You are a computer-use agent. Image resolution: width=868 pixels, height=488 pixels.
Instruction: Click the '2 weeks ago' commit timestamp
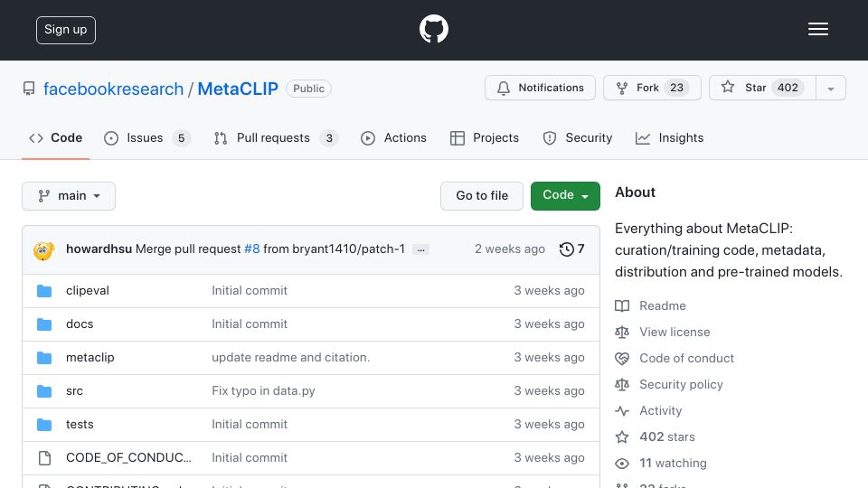click(x=509, y=249)
